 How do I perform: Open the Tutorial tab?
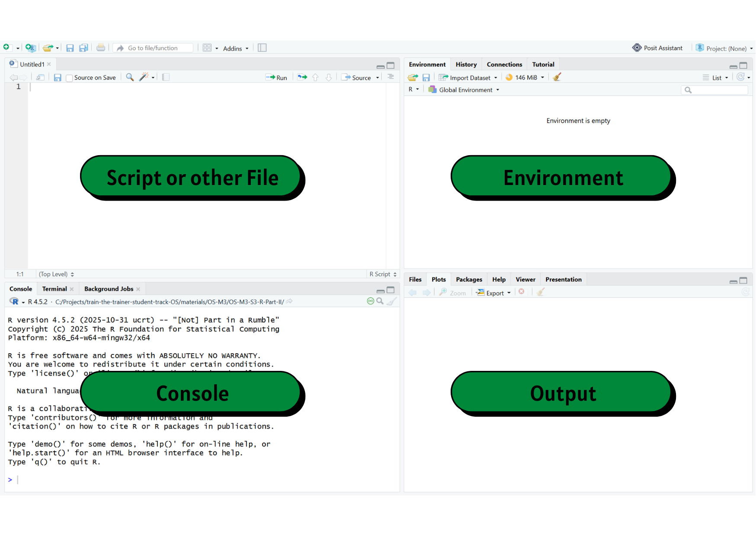point(543,64)
